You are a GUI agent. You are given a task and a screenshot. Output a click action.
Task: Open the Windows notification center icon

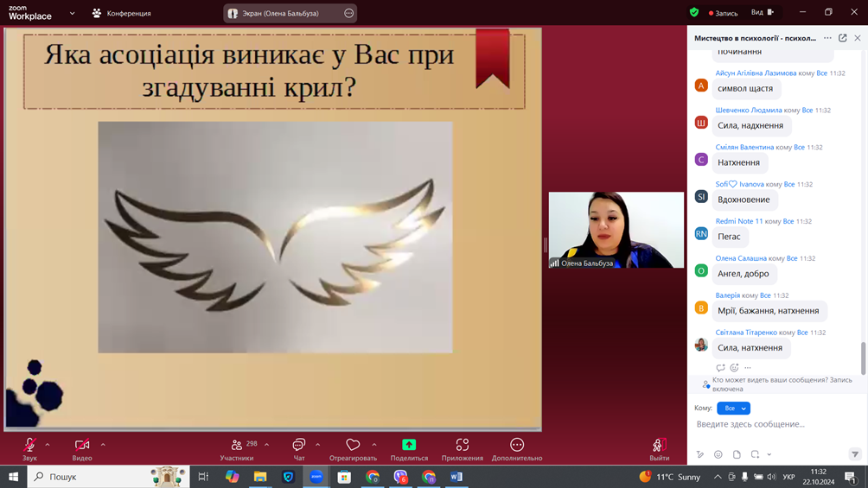point(851,477)
